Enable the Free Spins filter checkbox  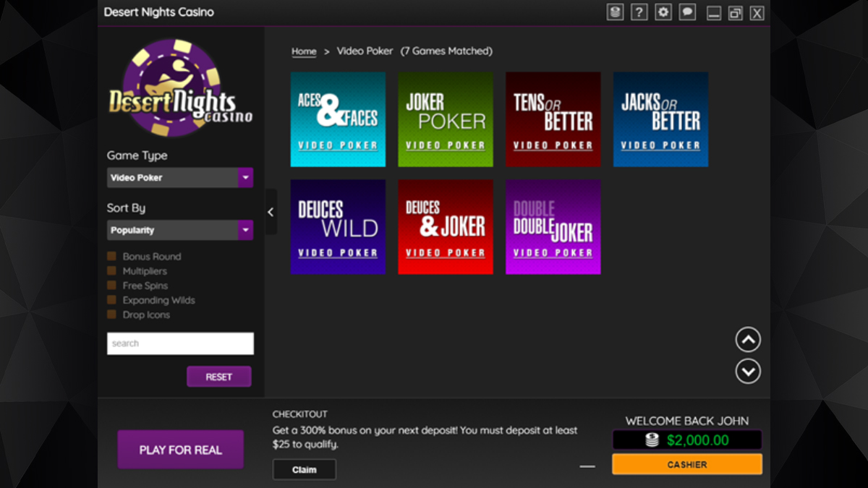pos(111,285)
